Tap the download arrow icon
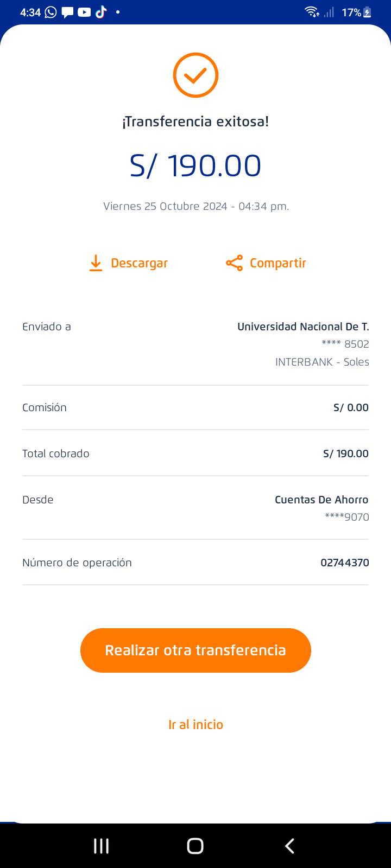The height and width of the screenshot is (868, 391). point(96,263)
